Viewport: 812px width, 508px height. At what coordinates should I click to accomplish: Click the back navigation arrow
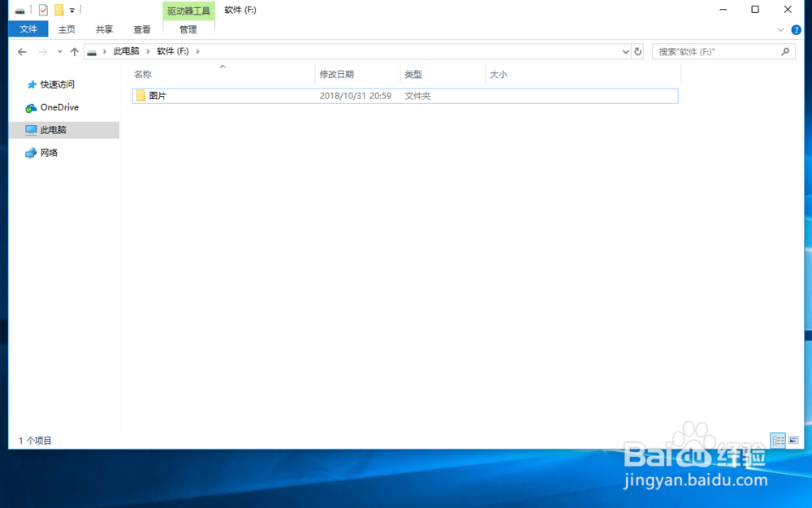[x=22, y=51]
